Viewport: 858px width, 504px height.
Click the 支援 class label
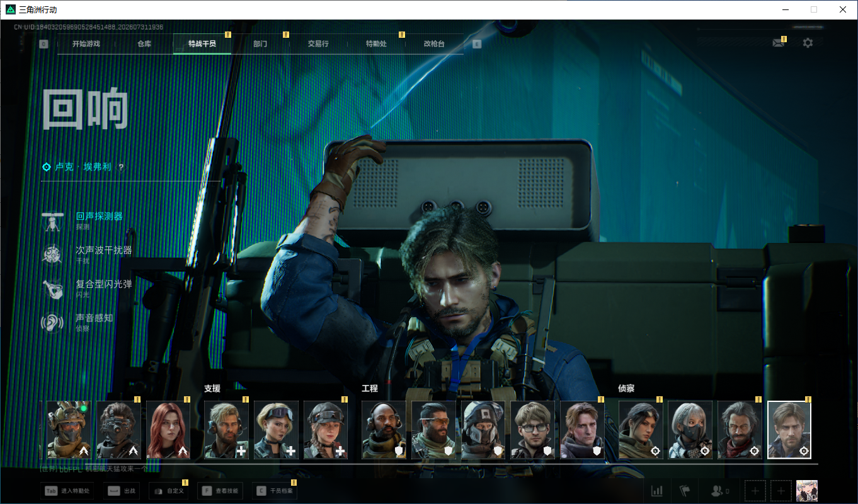point(212,389)
